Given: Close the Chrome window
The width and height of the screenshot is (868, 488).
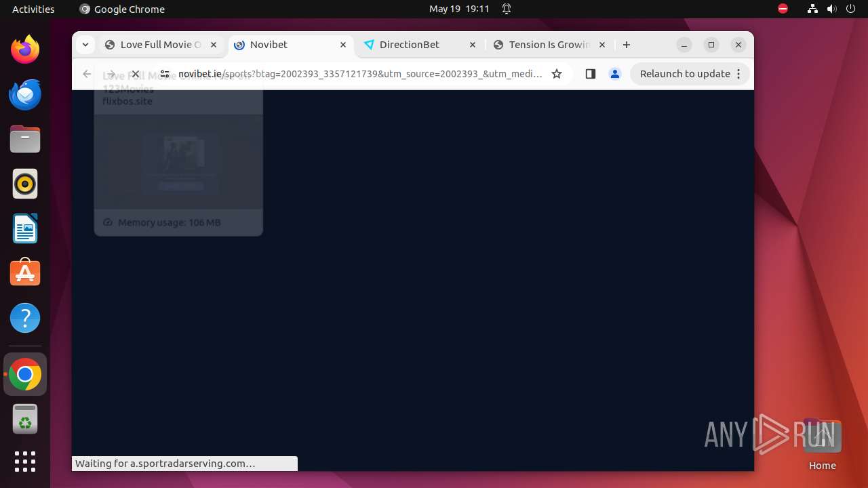Looking at the screenshot, I should click(738, 45).
